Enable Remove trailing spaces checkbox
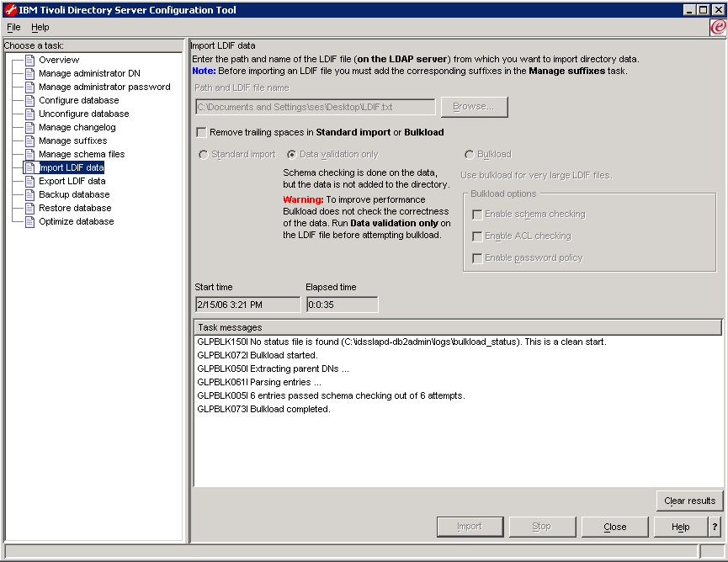The height and width of the screenshot is (562, 728). coord(201,132)
